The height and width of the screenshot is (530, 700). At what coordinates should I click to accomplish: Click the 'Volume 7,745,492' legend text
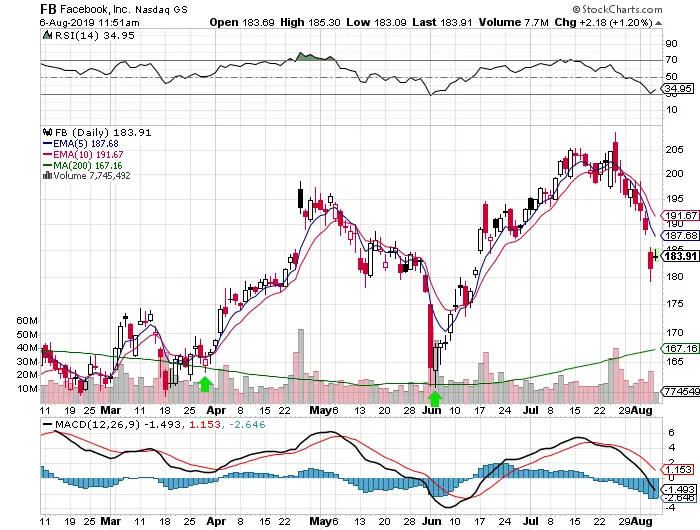click(x=92, y=175)
